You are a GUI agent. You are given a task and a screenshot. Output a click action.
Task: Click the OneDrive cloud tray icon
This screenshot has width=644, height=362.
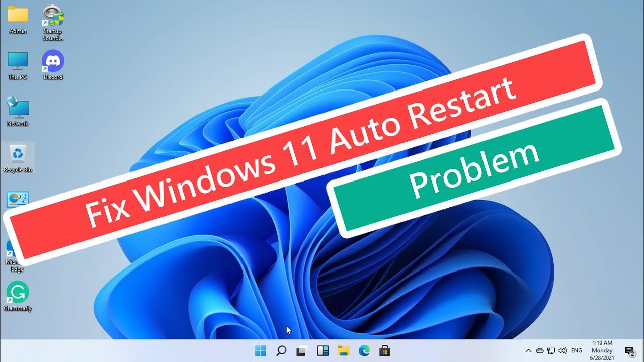(540, 351)
